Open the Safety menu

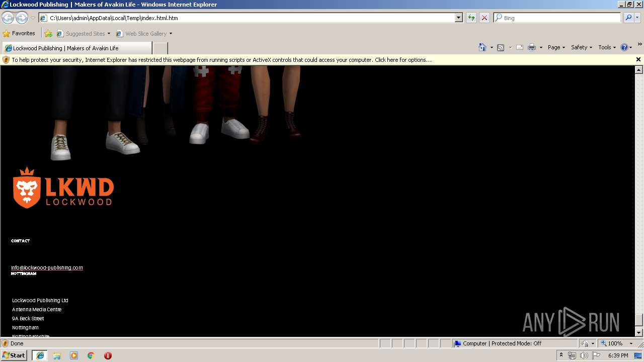(x=582, y=47)
